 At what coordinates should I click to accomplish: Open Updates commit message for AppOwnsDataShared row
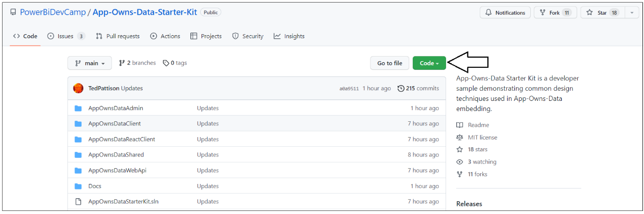point(208,155)
